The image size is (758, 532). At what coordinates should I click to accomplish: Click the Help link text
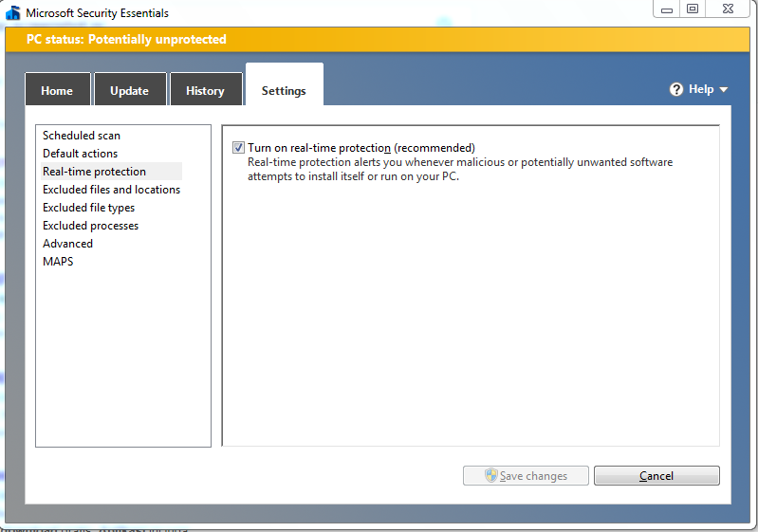(701, 89)
